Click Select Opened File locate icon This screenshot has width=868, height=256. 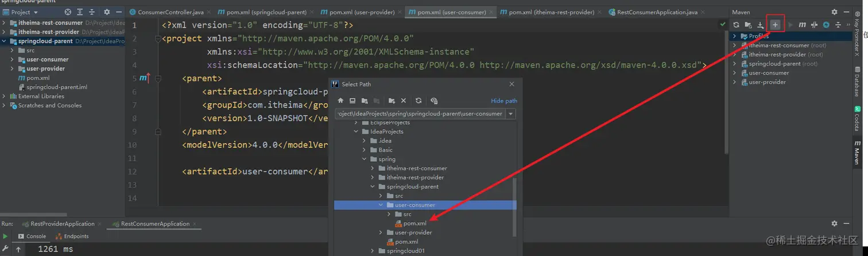click(68, 12)
